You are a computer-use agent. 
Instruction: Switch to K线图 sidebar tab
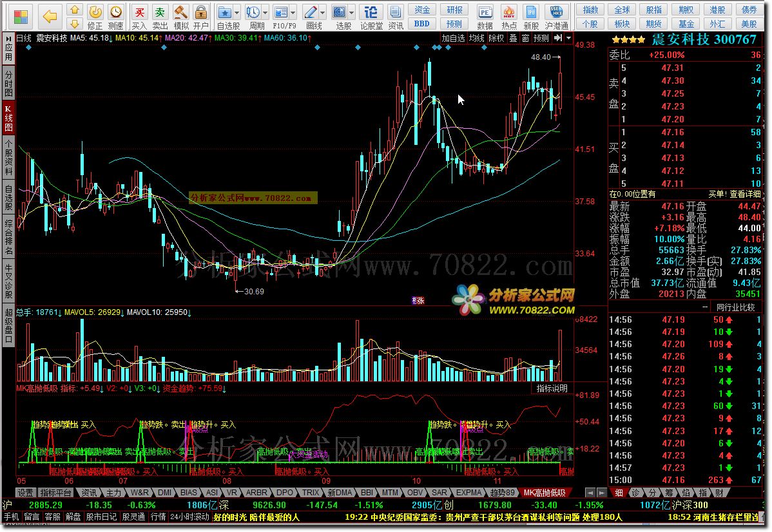8,117
